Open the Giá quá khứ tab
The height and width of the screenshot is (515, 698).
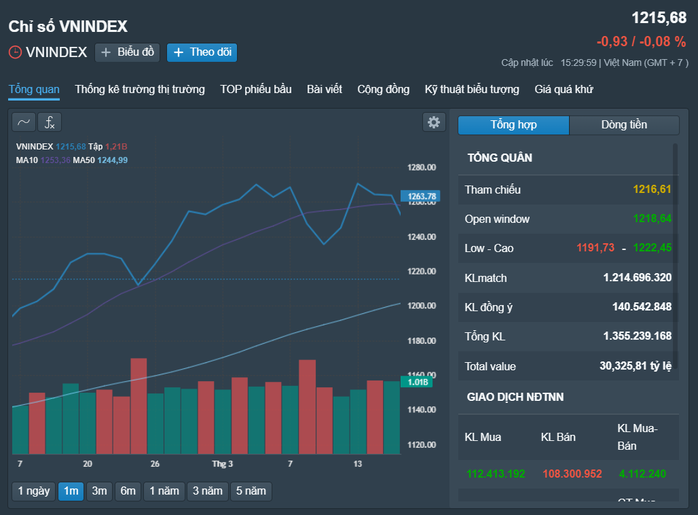coord(564,89)
